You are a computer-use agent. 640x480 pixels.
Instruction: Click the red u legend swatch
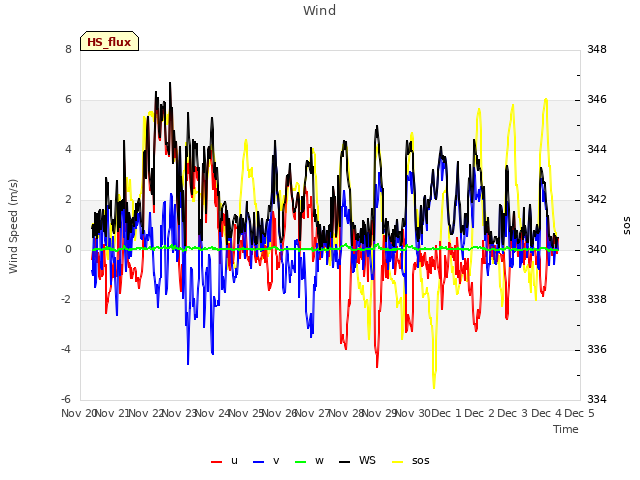pyautogui.click(x=216, y=462)
